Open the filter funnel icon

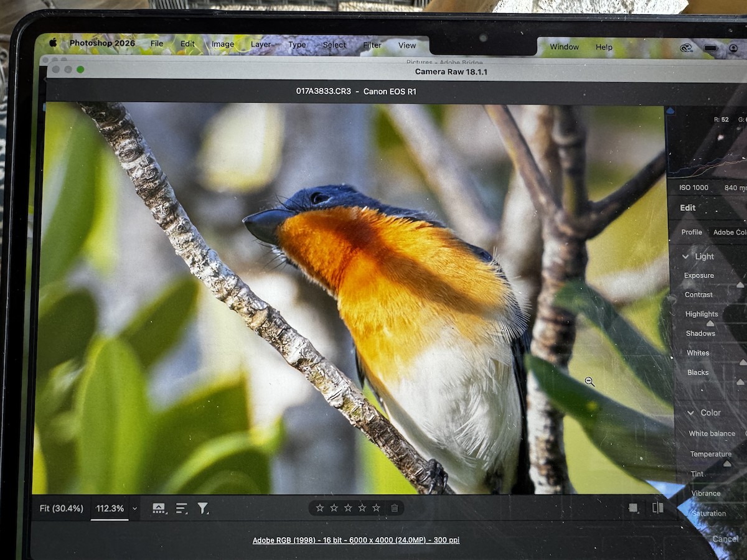tap(203, 508)
